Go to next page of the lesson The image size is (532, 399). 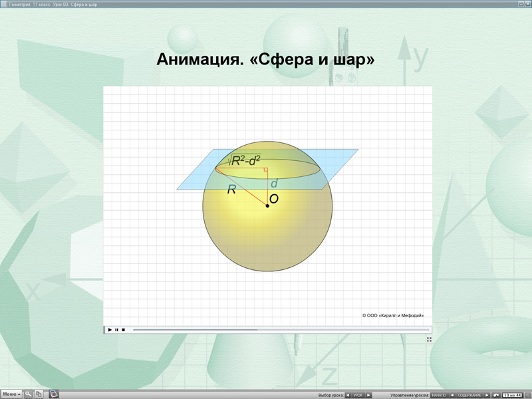[487, 395]
